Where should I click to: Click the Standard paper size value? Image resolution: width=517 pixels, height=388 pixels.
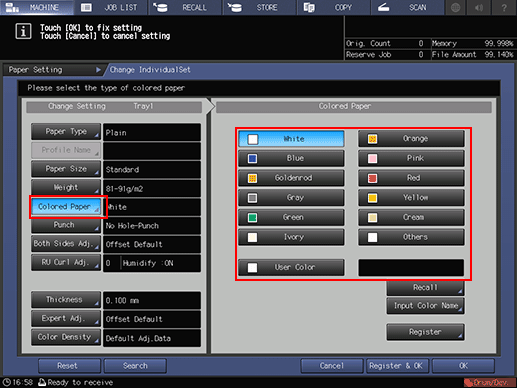coord(152,170)
